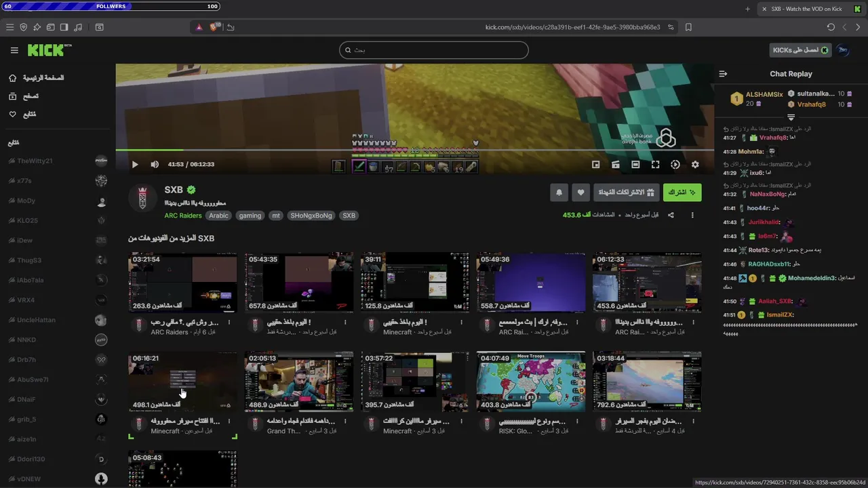The height and width of the screenshot is (488, 868).
Task: Open the Kick hamburger sidebar menu
Action: tap(14, 50)
